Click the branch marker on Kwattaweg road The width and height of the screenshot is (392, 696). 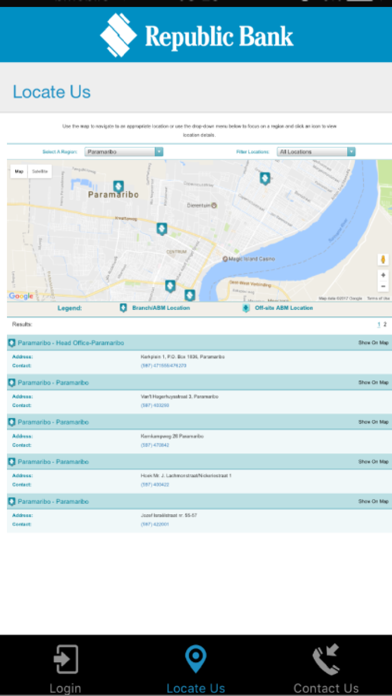coord(162,229)
